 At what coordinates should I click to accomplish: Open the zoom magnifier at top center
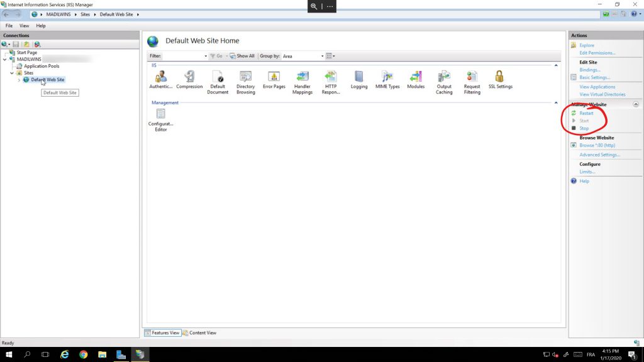[x=314, y=6]
